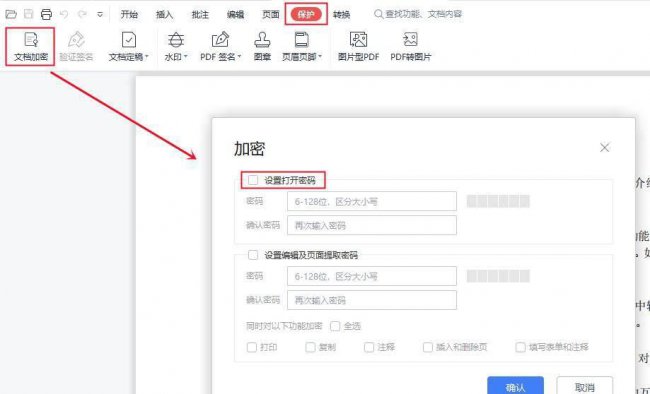
Task: Click the open password 确认密码 field
Action: [x=372, y=225]
